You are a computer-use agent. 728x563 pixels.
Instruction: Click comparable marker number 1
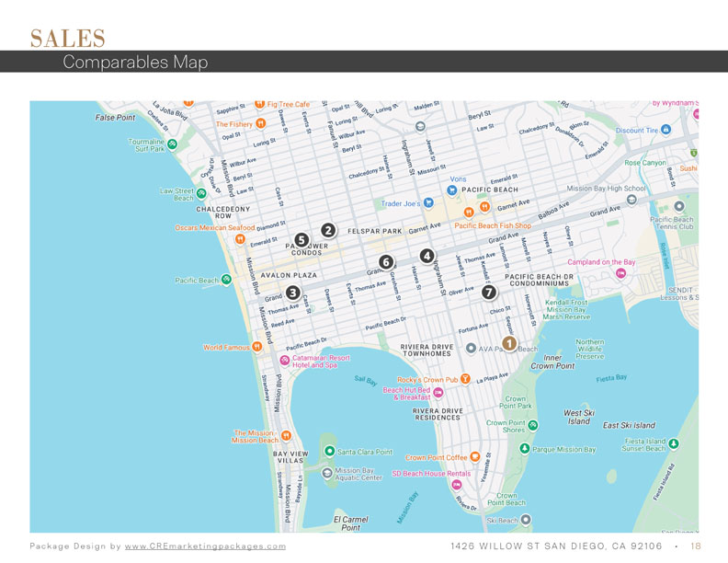[509, 343]
